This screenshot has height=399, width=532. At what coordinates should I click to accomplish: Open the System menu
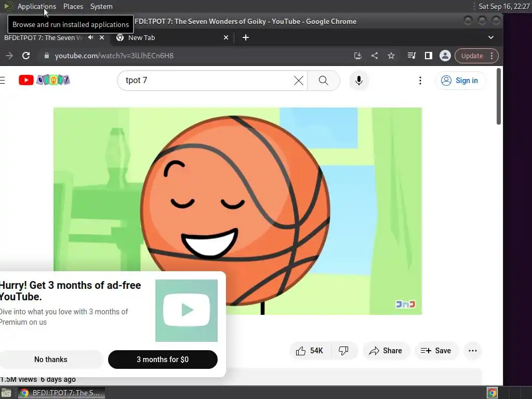[101, 6]
